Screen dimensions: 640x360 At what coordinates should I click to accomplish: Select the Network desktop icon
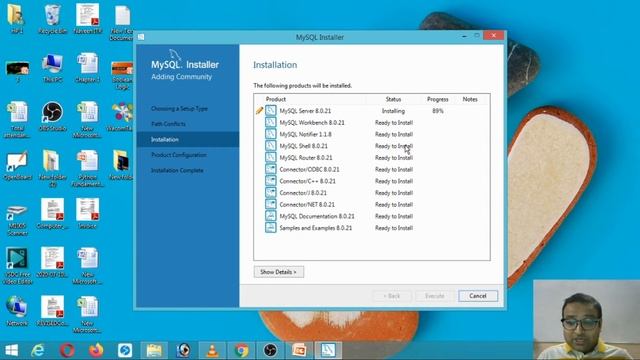coord(17,311)
